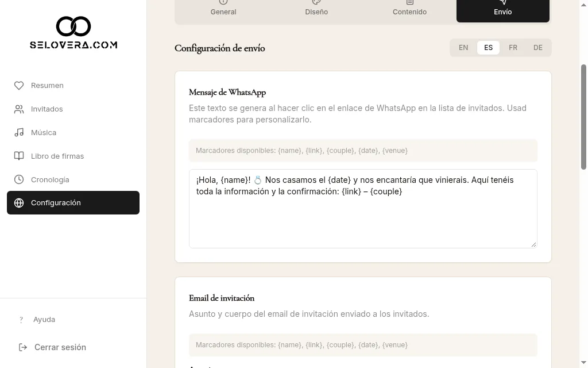The image size is (588, 368).
Task: Click the people icon next to Invitados
Action: 19,109
